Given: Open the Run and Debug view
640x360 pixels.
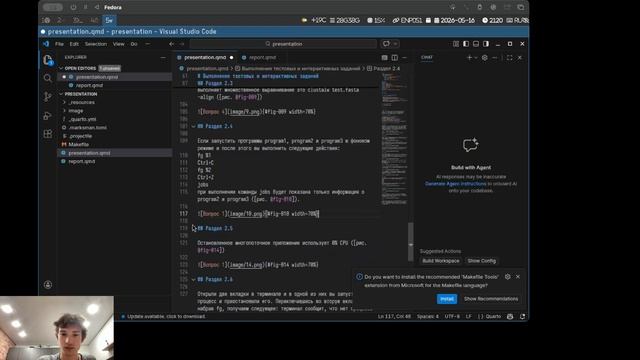Looking at the screenshot, I should click(x=48, y=116).
